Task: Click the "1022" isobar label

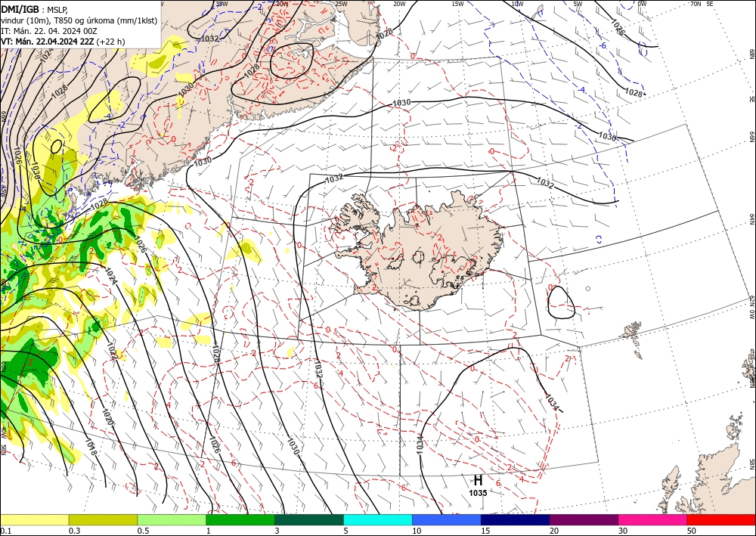Action: pos(112,352)
